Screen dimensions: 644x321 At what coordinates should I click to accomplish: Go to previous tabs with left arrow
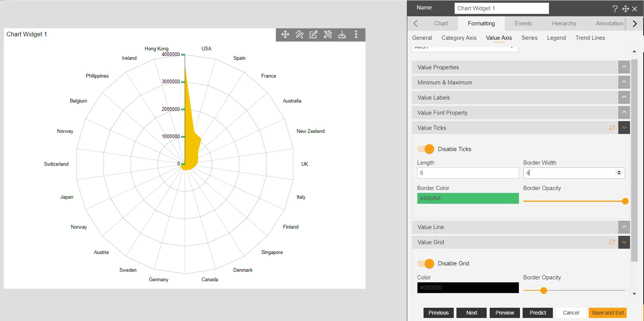(x=416, y=23)
